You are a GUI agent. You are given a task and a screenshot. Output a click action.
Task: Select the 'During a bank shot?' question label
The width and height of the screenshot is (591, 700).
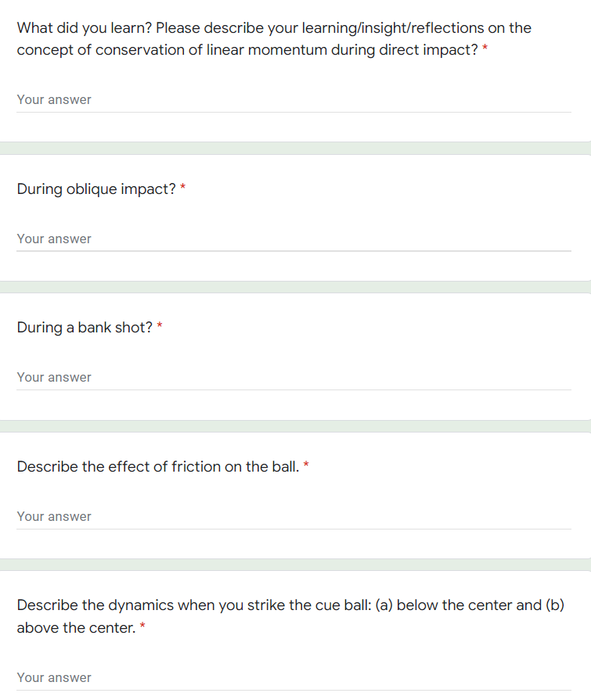(85, 328)
